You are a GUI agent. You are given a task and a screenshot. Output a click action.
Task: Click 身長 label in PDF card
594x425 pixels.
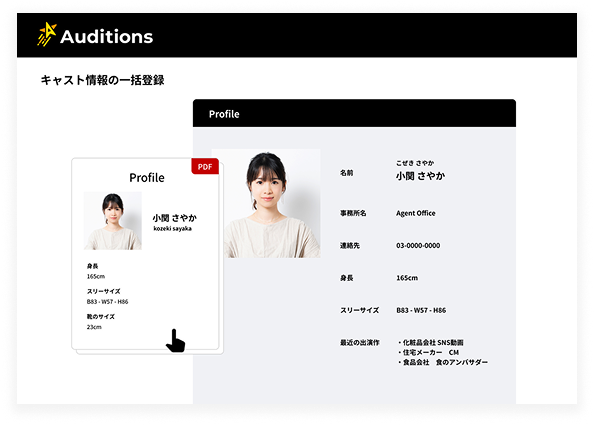pyautogui.click(x=92, y=266)
